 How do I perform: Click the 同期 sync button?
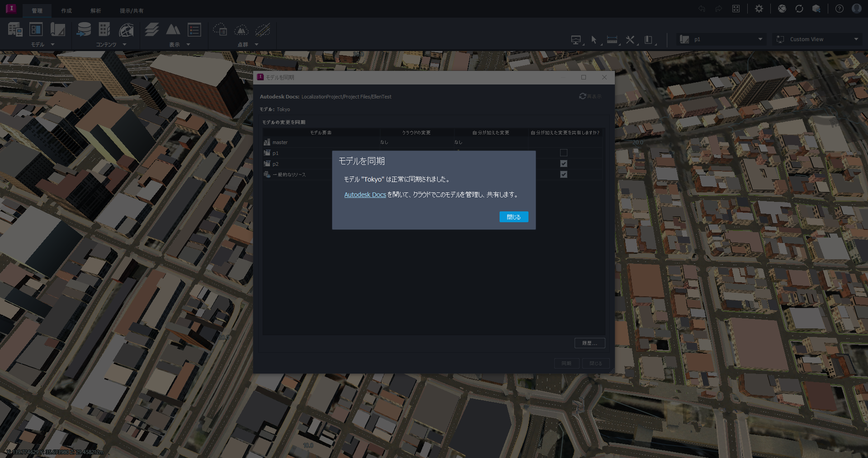click(566, 364)
